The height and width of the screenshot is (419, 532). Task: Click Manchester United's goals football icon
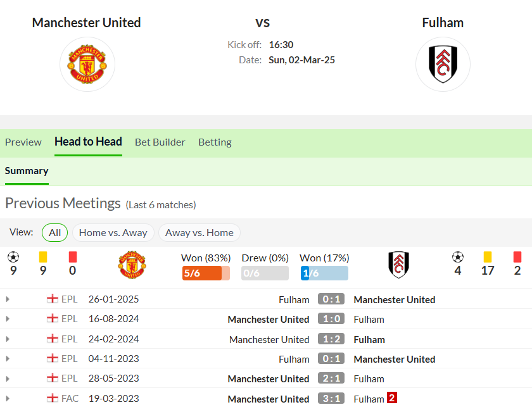point(13,258)
